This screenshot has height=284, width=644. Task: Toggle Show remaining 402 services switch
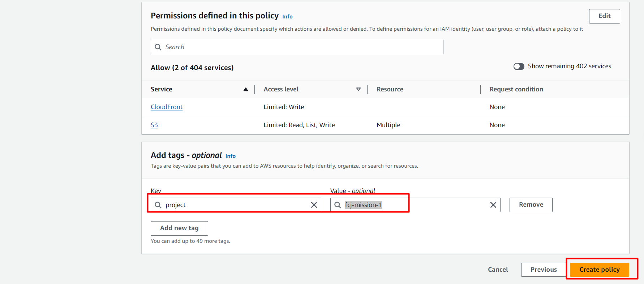coord(519,66)
